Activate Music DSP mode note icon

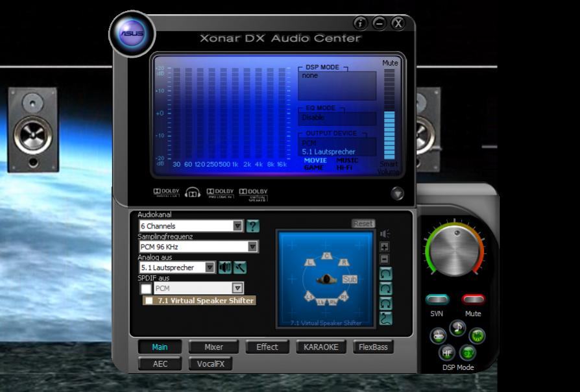tap(457, 328)
